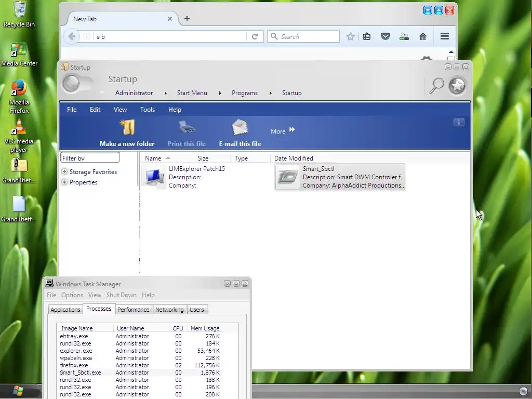Click the info panel icon in blue toolbar

(x=459, y=122)
